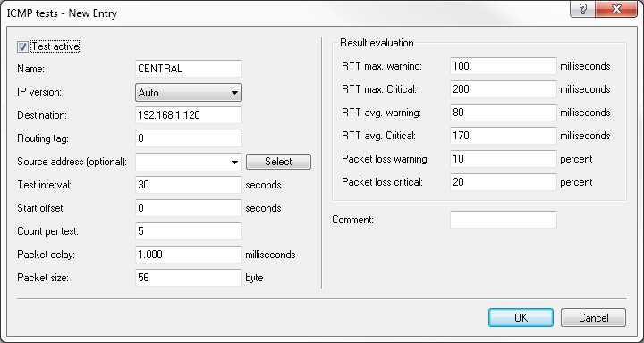
Task: Click the 'Comment:' label
Action: coord(352,220)
